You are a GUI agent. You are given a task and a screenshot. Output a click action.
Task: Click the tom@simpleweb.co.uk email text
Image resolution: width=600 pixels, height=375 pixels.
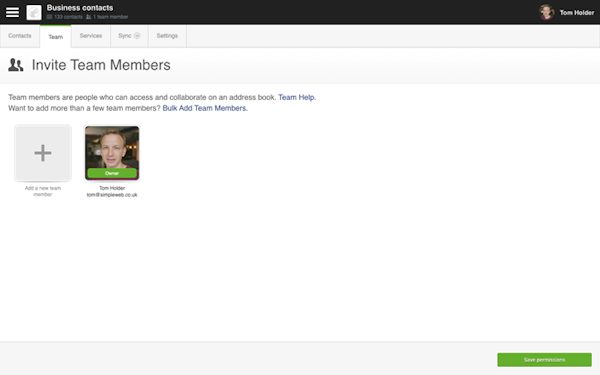pyautogui.click(x=112, y=195)
